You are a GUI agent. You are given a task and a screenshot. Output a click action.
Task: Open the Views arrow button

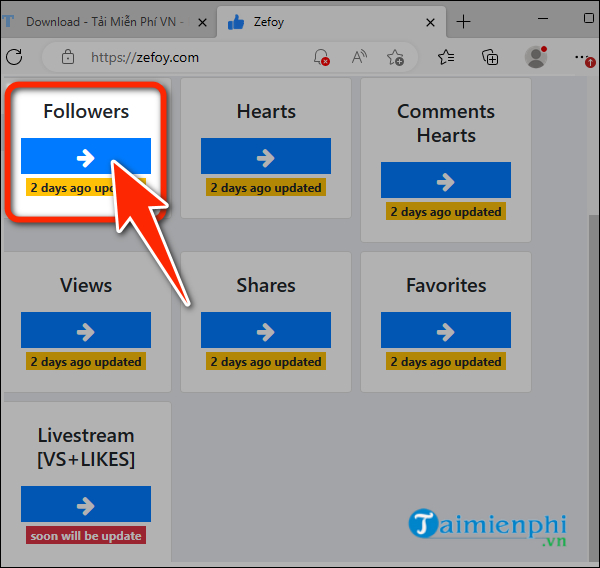point(86,330)
